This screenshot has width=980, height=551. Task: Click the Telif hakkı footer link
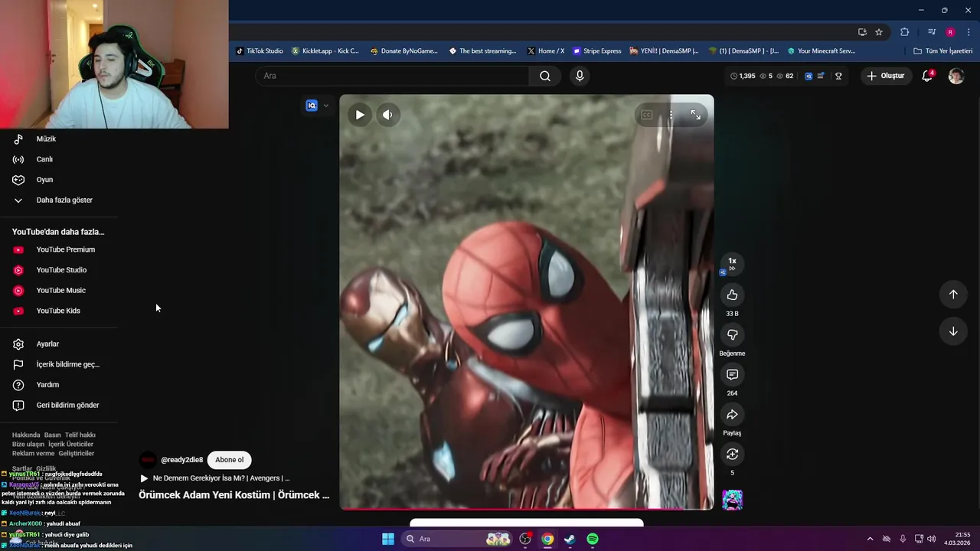[x=80, y=435]
